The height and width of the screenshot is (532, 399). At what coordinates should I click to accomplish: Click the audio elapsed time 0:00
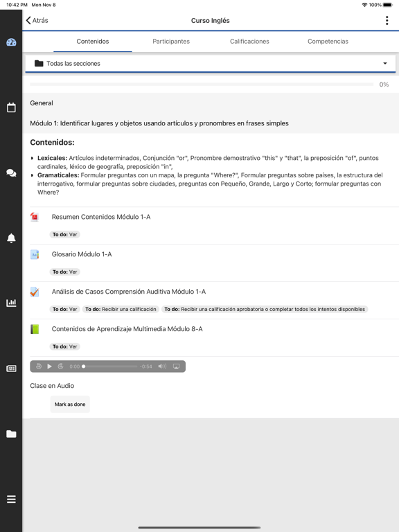coord(75,366)
